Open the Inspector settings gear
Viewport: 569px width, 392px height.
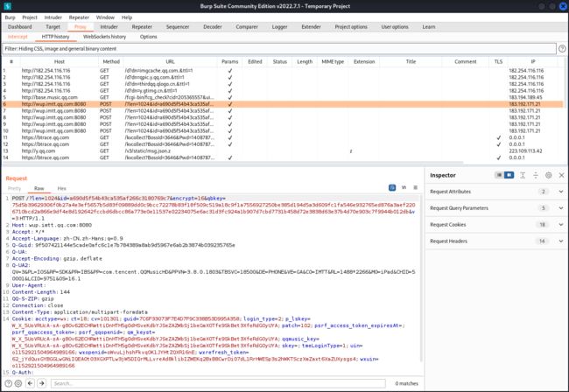click(548, 175)
